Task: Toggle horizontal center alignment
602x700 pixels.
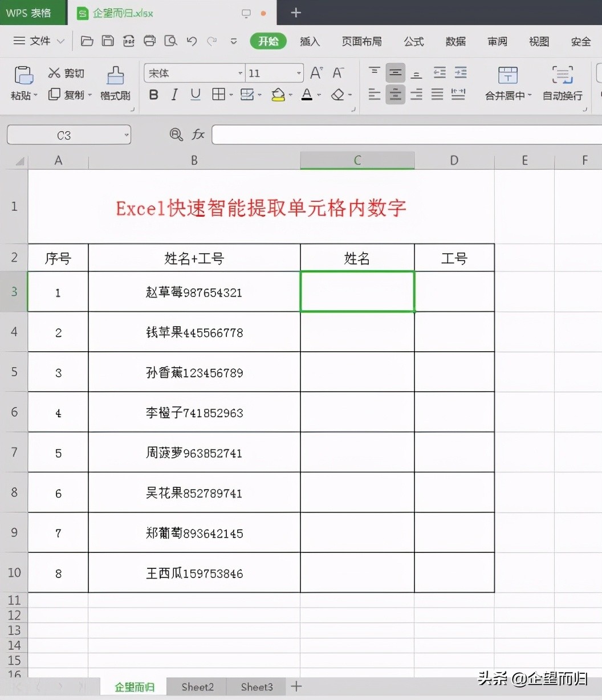Action: tap(396, 95)
